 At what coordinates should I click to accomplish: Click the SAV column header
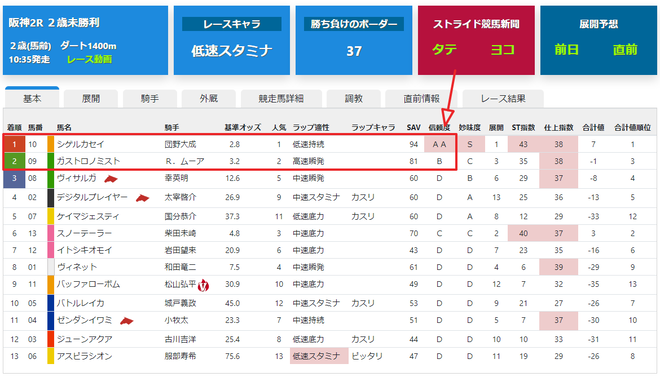413,127
